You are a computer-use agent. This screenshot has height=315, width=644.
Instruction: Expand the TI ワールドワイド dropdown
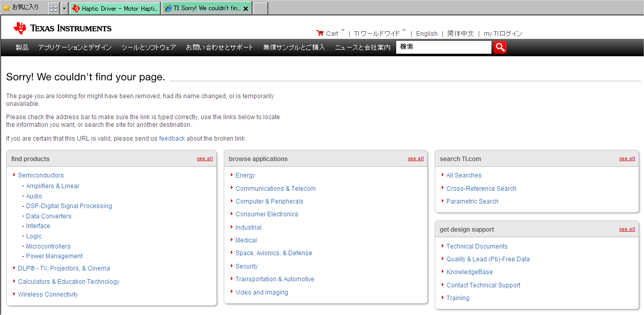(x=404, y=30)
